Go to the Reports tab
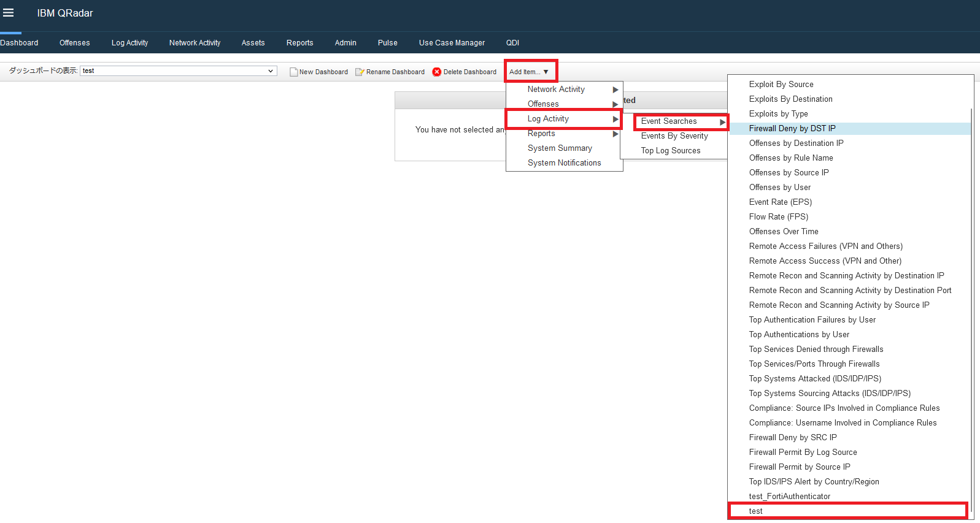Image resolution: width=980 pixels, height=523 pixels. pos(300,43)
